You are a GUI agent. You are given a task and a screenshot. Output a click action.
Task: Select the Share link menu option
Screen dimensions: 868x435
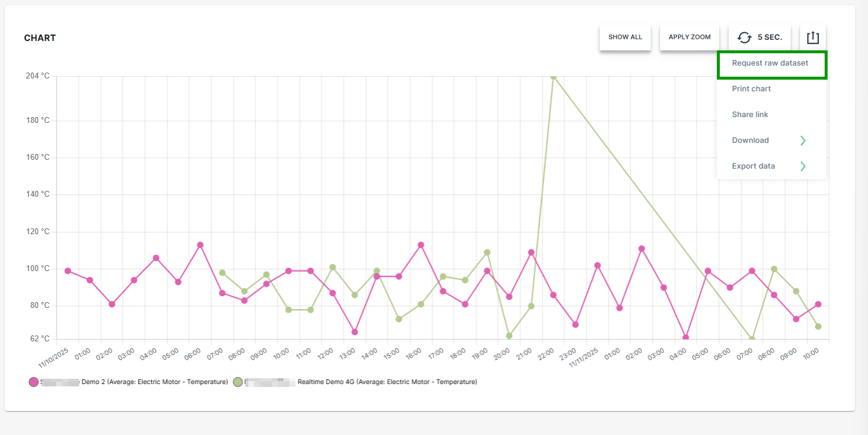(750, 115)
